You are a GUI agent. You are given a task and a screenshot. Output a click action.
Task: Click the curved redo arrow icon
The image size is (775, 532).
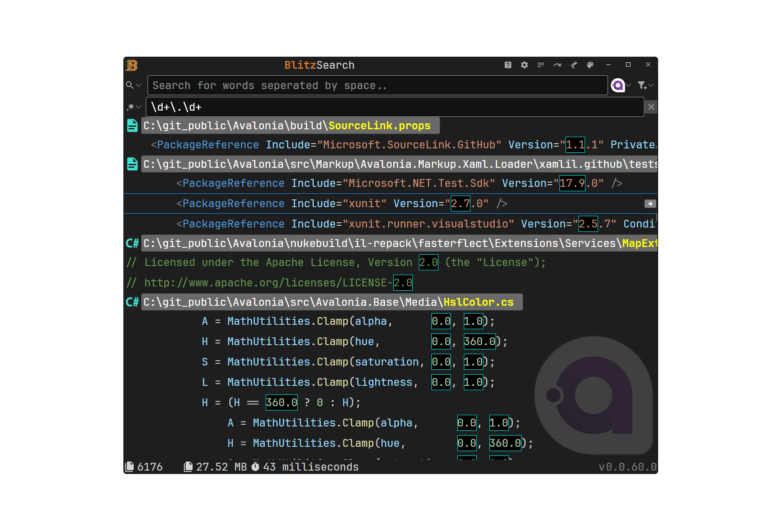557,65
